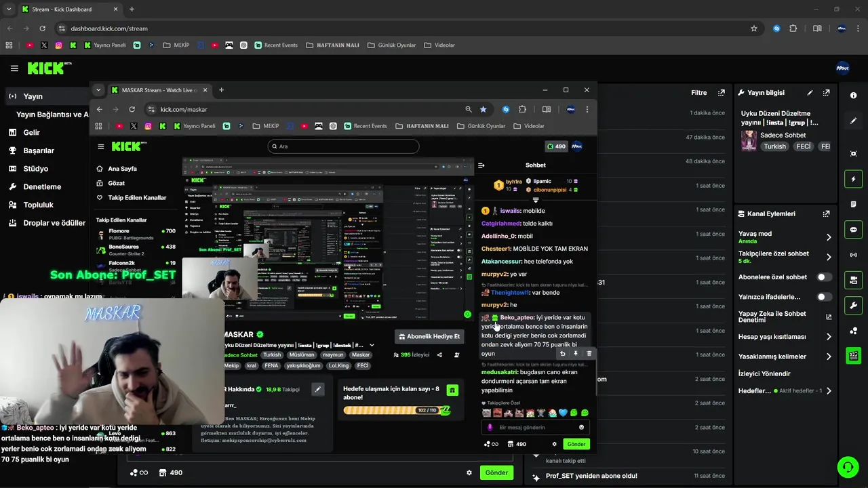Click Abonelik Hediye Et button
Image resolution: width=868 pixels, height=488 pixels.
(x=429, y=336)
